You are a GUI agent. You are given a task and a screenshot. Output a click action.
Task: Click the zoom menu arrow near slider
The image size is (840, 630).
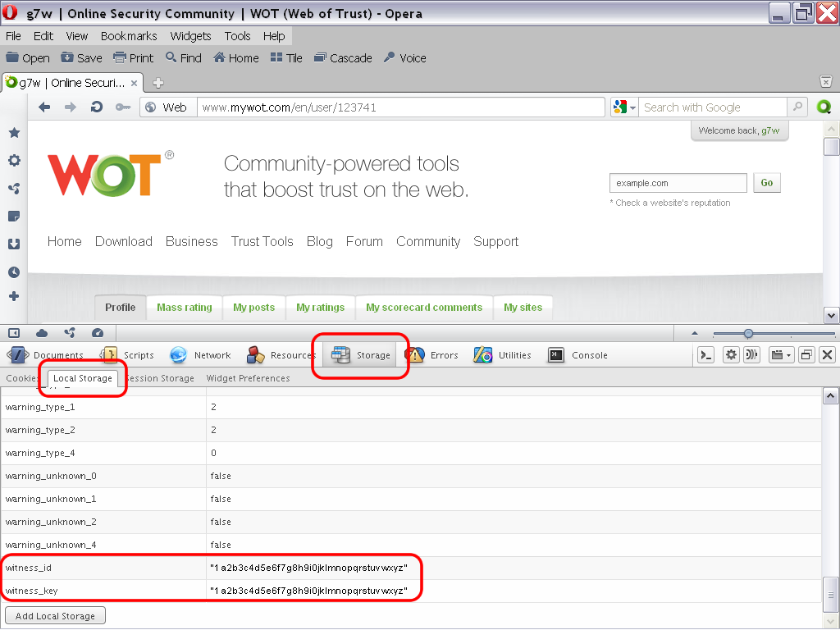click(x=695, y=333)
